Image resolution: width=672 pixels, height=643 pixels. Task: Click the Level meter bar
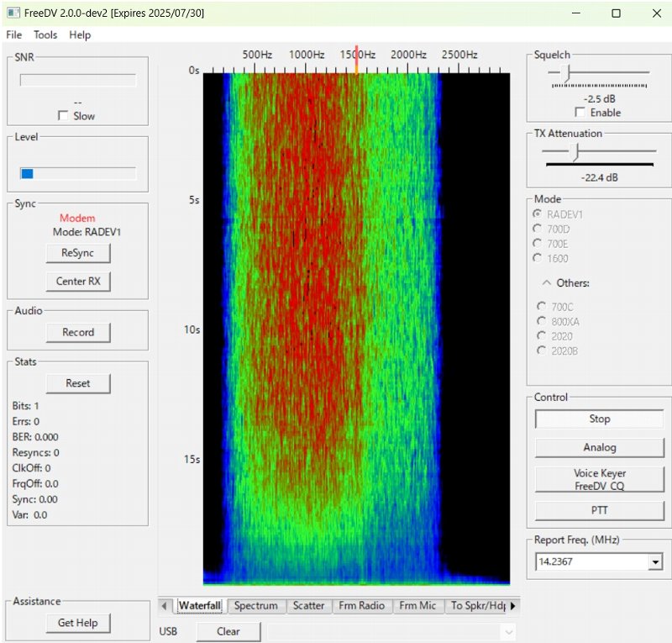click(x=78, y=174)
